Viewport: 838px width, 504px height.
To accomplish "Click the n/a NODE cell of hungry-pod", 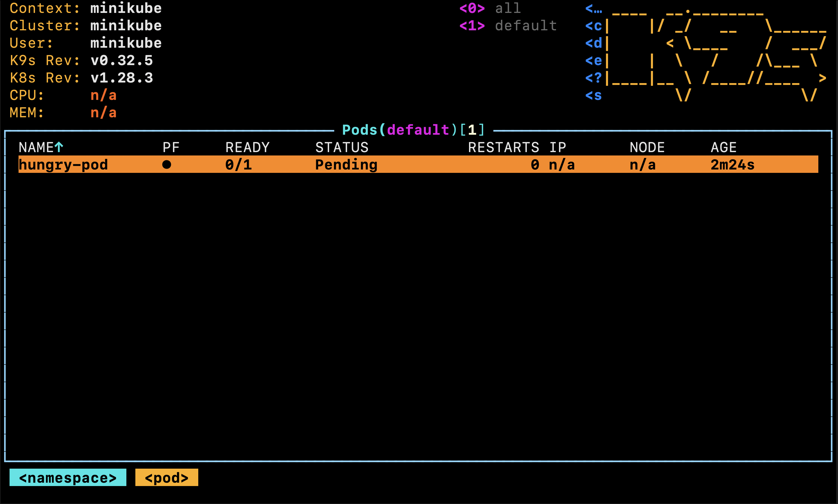I will [642, 165].
